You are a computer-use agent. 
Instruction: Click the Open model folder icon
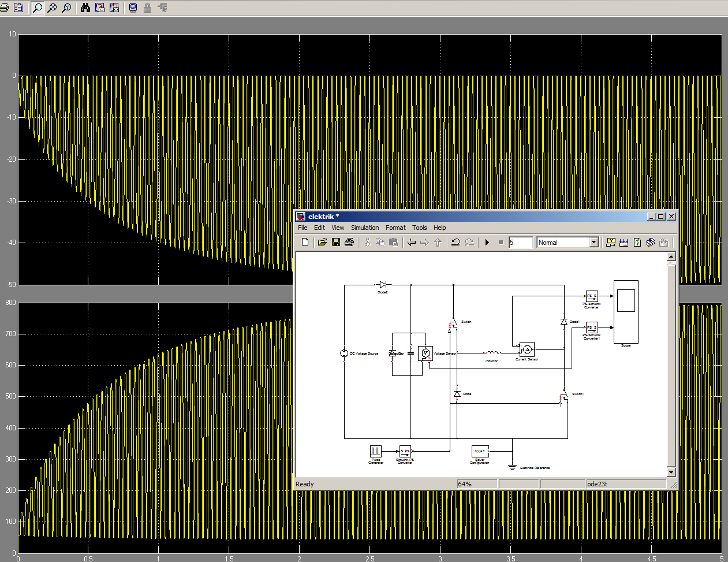click(x=322, y=243)
